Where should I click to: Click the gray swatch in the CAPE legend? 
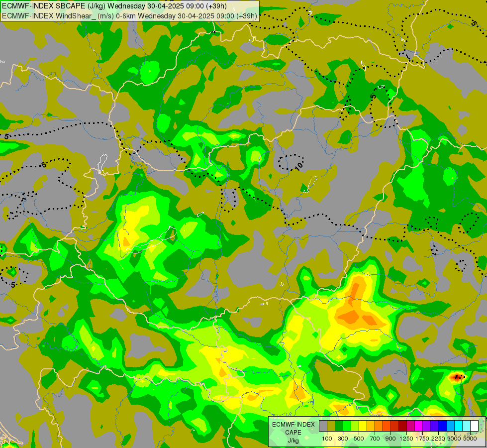[323, 426]
